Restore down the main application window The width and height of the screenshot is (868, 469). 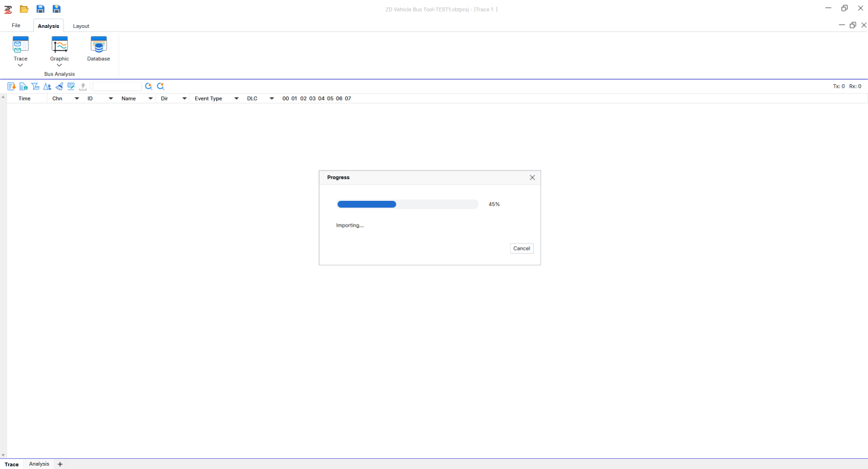click(x=844, y=8)
